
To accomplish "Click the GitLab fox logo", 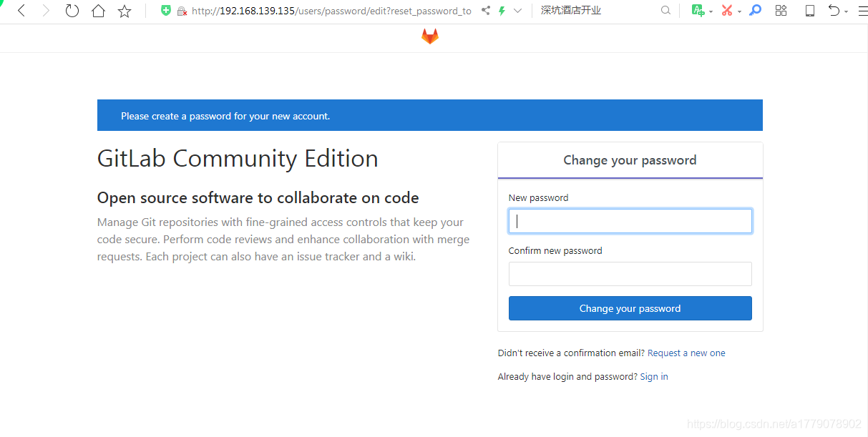I will click(x=429, y=36).
